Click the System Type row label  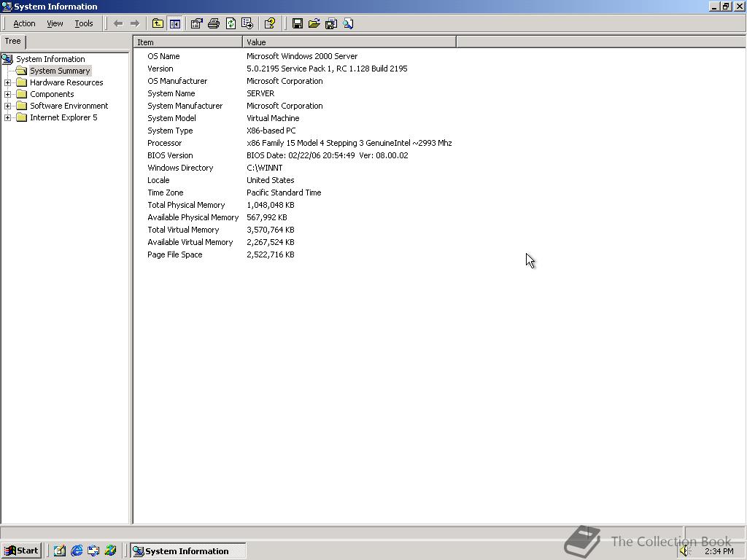click(170, 131)
